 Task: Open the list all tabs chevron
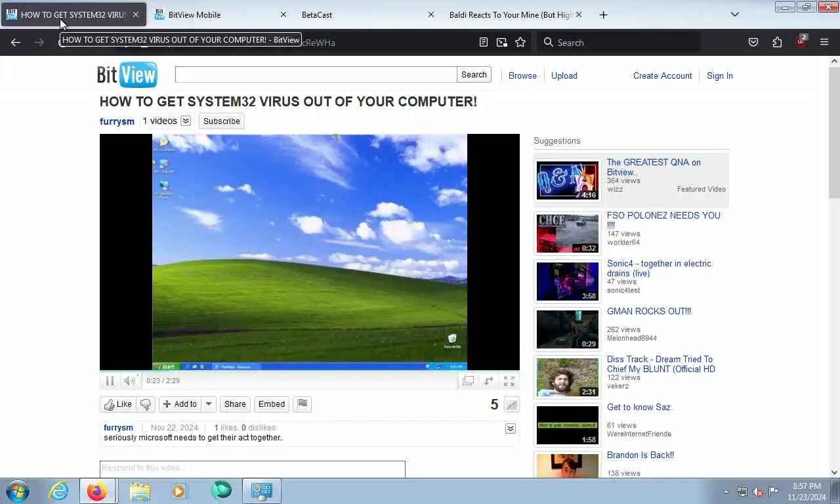coord(735,14)
